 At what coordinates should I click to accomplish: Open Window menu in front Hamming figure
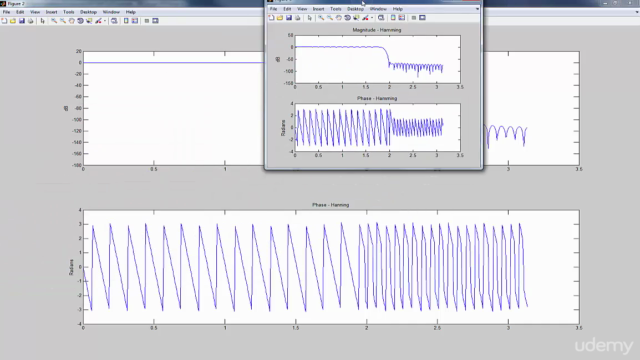378,9
